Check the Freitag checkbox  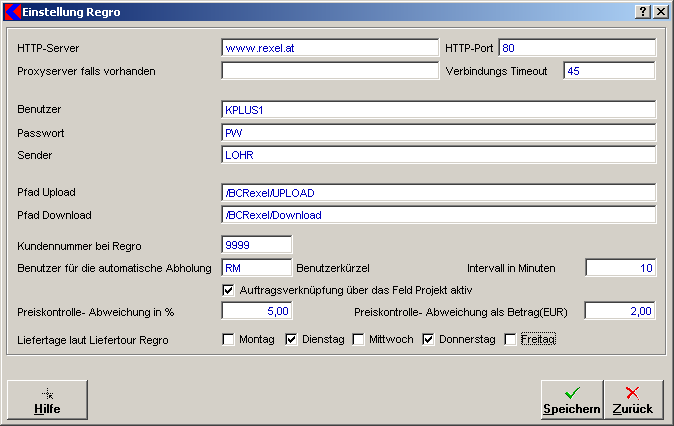511,340
